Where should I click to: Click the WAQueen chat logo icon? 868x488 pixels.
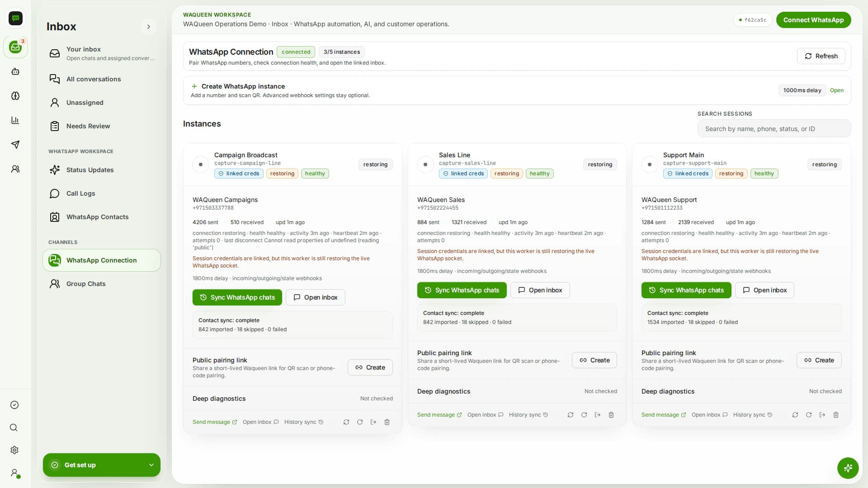tap(15, 18)
